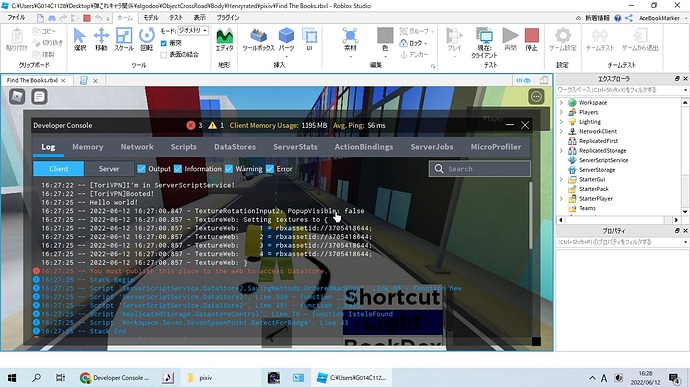The image size is (690, 387).
Task: Expand the ReplicatedStorage node
Action: click(561, 151)
